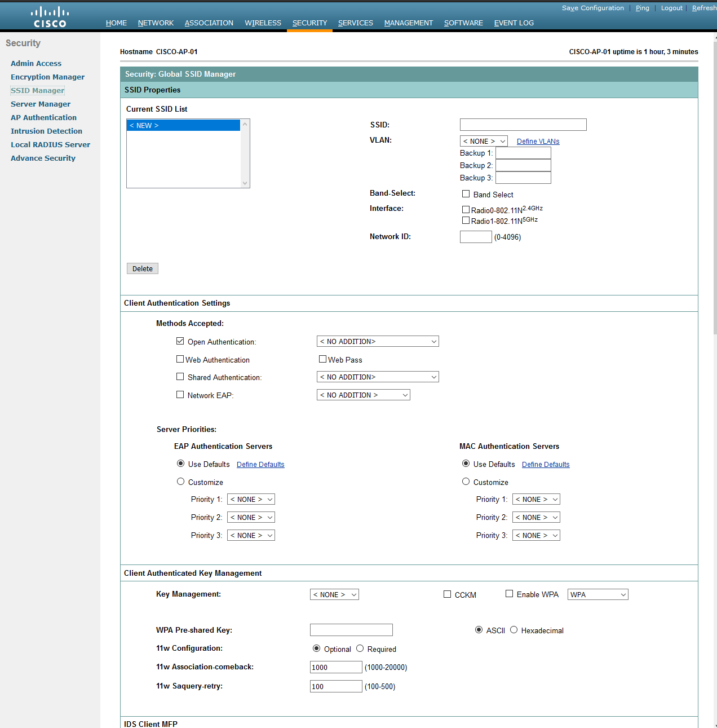The width and height of the screenshot is (717, 728).
Task: Click the SSID text field
Action: 523,125
